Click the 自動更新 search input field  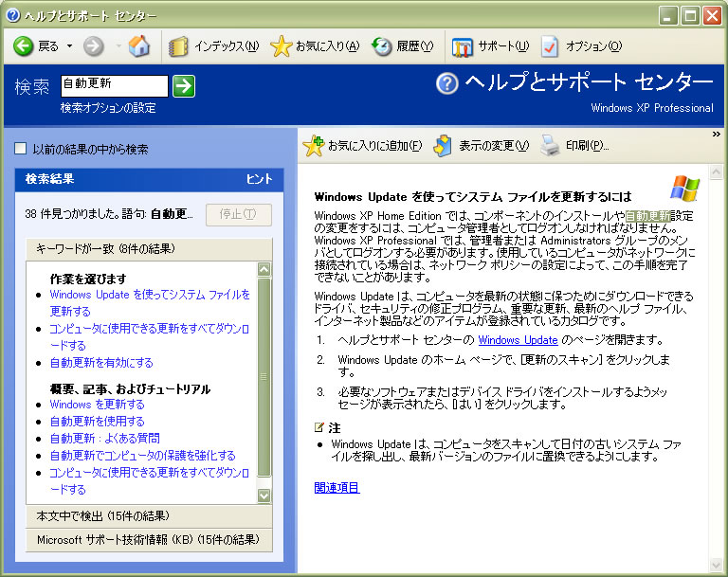click(x=114, y=86)
